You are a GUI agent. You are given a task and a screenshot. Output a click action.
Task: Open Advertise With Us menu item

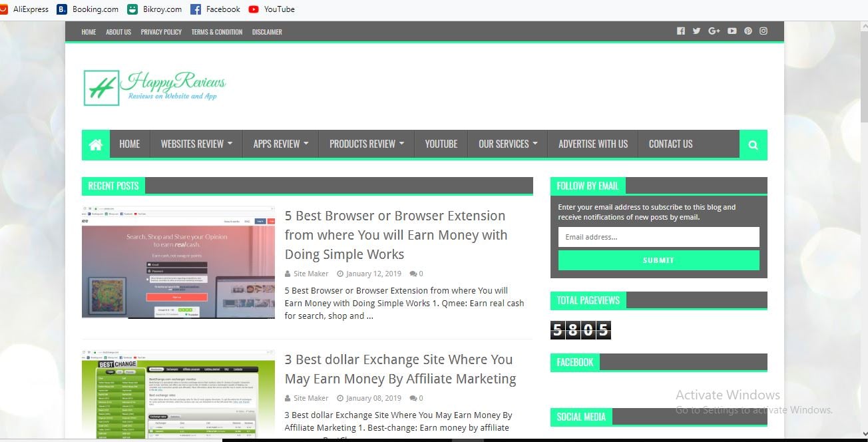pyautogui.click(x=593, y=144)
